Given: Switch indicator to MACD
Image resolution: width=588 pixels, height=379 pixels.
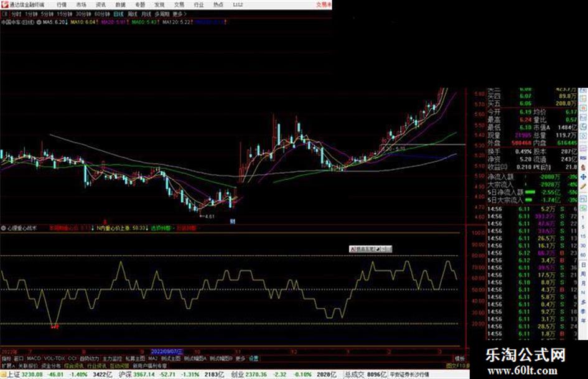Looking at the screenshot, I should pos(34,358).
